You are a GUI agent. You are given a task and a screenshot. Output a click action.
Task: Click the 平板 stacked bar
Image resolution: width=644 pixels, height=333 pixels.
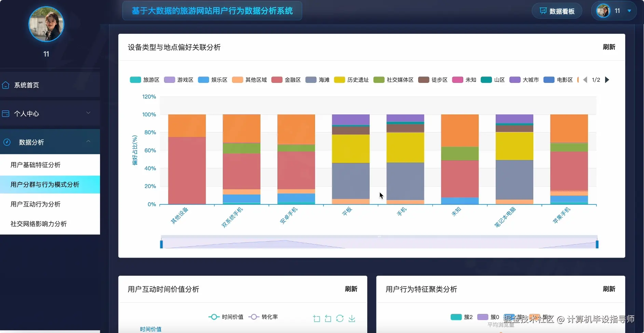tap(351, 159)
